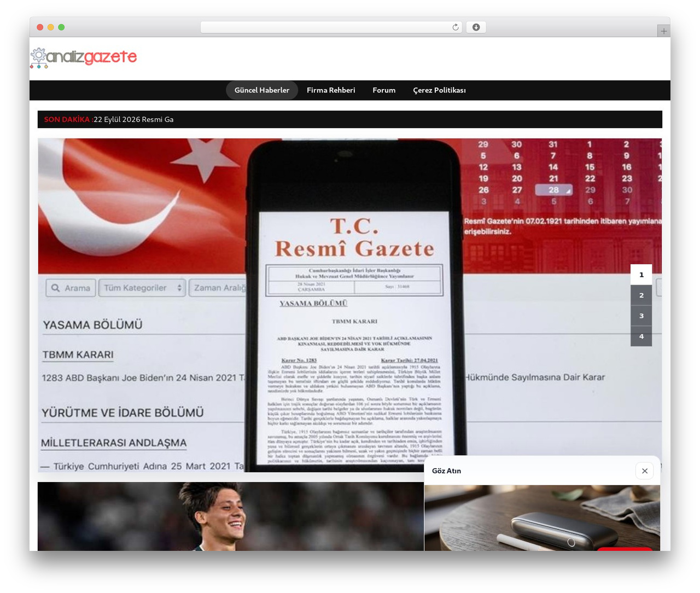Open a new browser tab with plus
The image size is (700, 593).
tap(663, 31)
